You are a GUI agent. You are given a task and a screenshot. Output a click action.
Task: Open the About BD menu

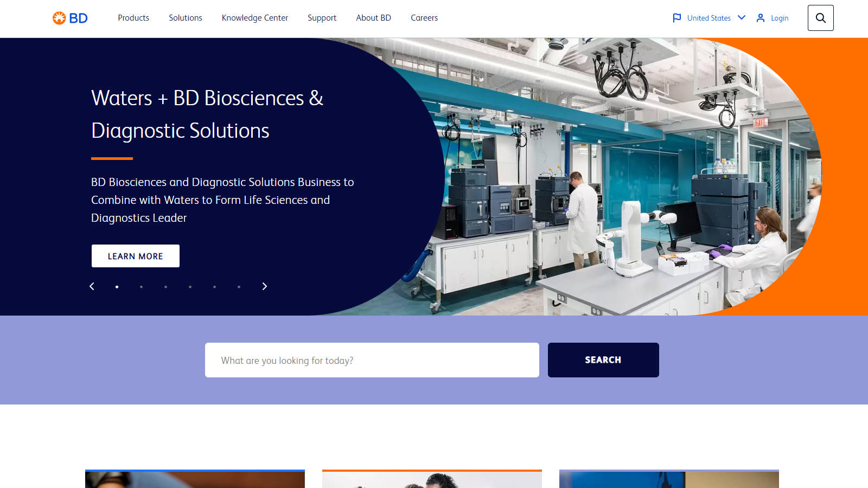pyautogui.click(x=374, y=18)
